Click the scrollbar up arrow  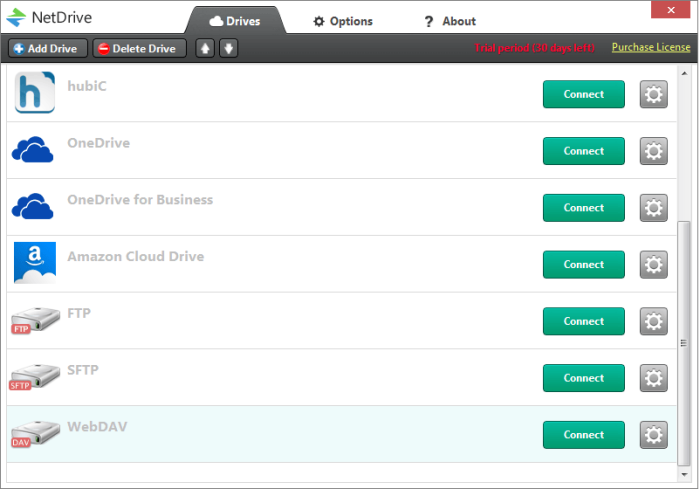(x=684, y=73)
